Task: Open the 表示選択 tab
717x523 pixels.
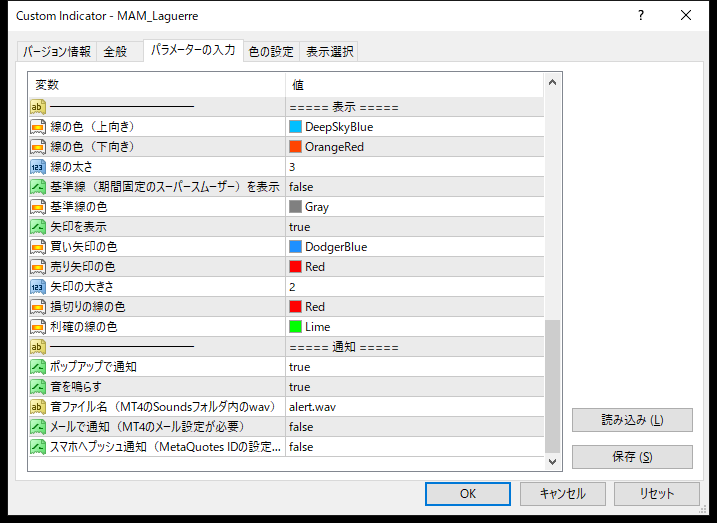Action: click(x=329, y=51)
